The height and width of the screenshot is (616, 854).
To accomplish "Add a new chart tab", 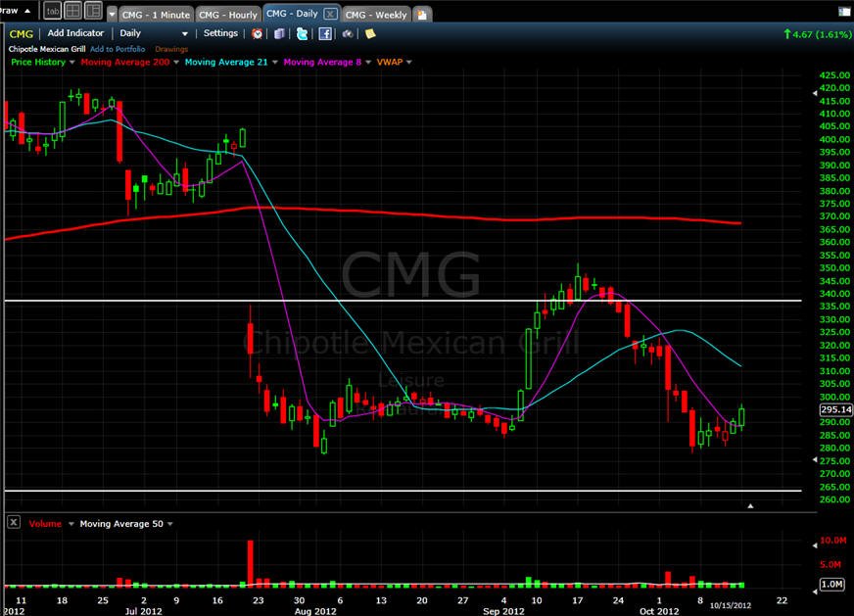I will pyautogui.click(x=422, y=15).
